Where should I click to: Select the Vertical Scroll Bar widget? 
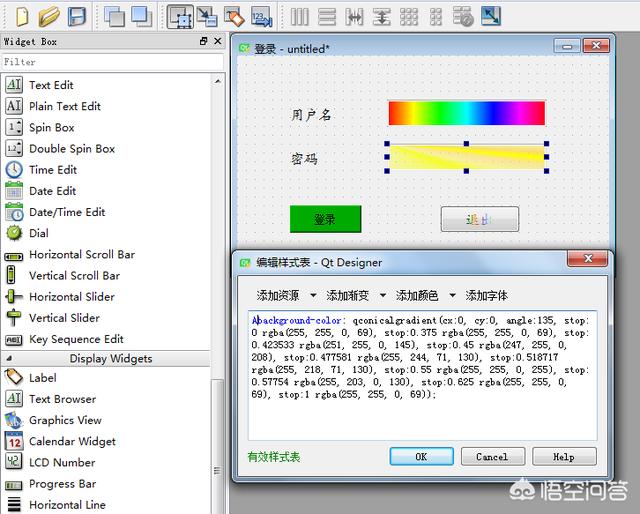point(74,276)
